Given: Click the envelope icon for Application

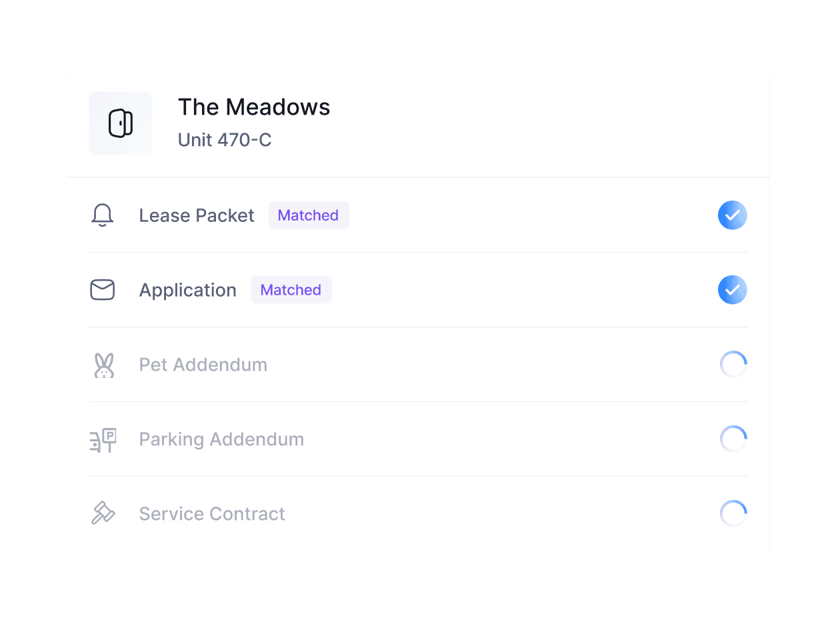Looking at the screenshot, I should tap(102, 290).
